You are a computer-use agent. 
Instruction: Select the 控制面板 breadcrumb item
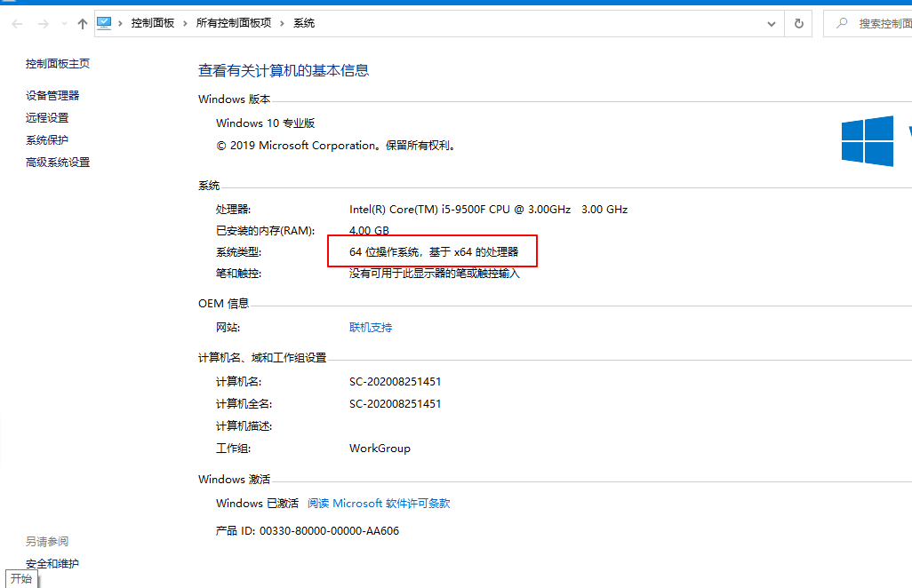(x=153, y=24)
